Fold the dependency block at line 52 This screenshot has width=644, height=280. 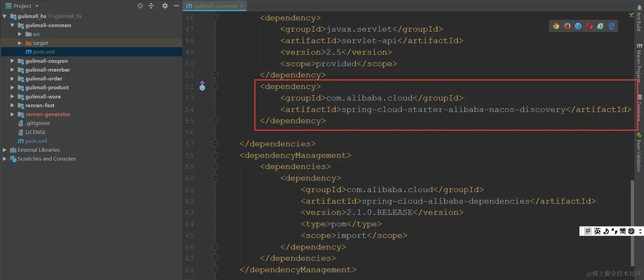215,87
